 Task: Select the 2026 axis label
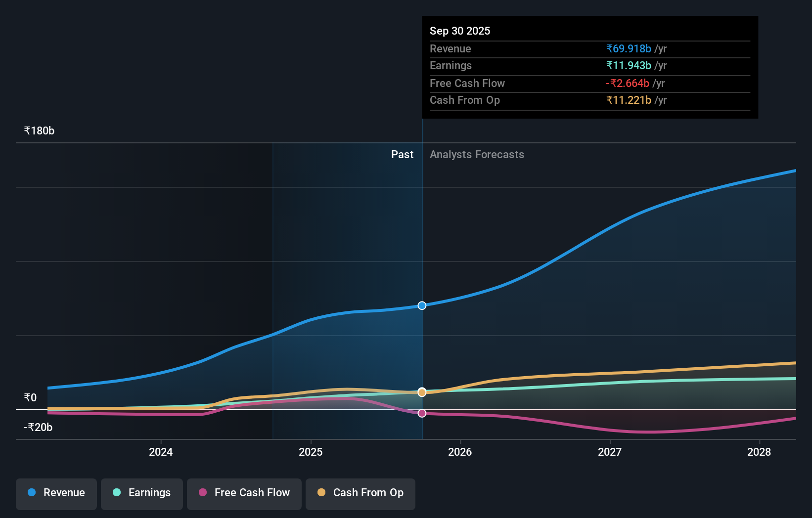(460, 452)
